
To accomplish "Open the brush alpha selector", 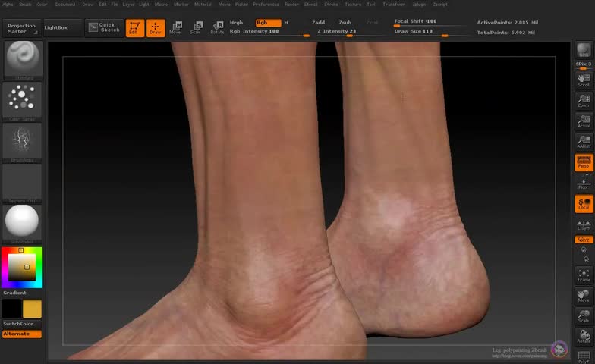I will point(22,143).
